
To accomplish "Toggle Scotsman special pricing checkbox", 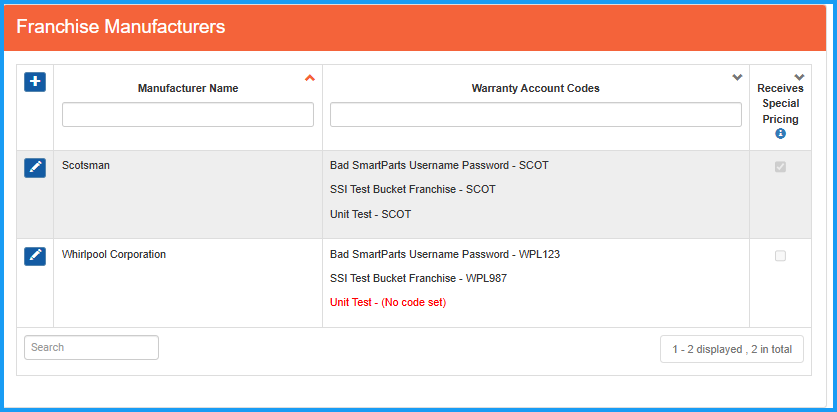I will (780, 167).
